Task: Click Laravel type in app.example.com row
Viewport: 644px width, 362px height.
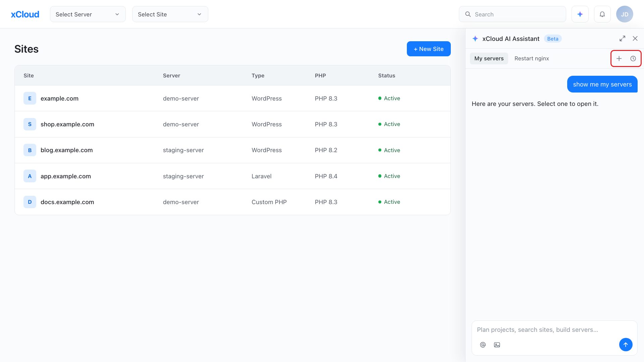Action: 262,176
